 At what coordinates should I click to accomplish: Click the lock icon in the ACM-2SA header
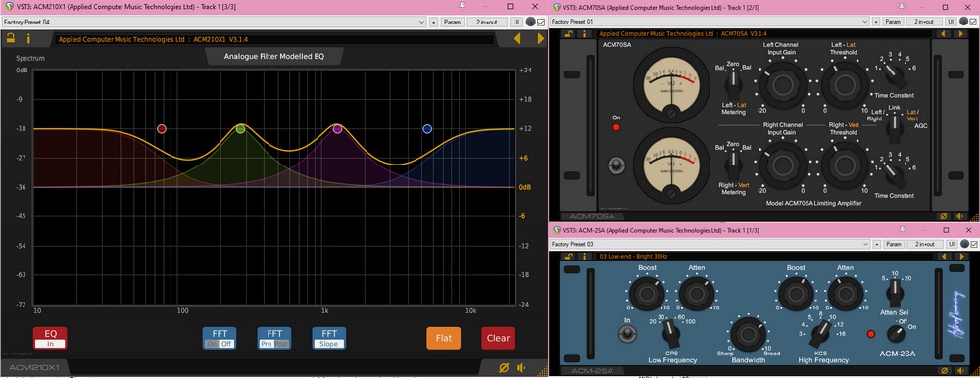point(568,257)
